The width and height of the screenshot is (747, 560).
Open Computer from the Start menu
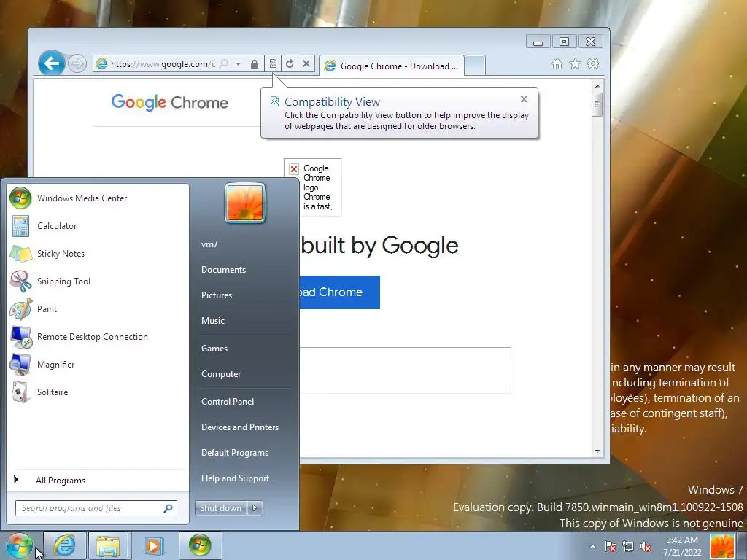coord(245,374)
